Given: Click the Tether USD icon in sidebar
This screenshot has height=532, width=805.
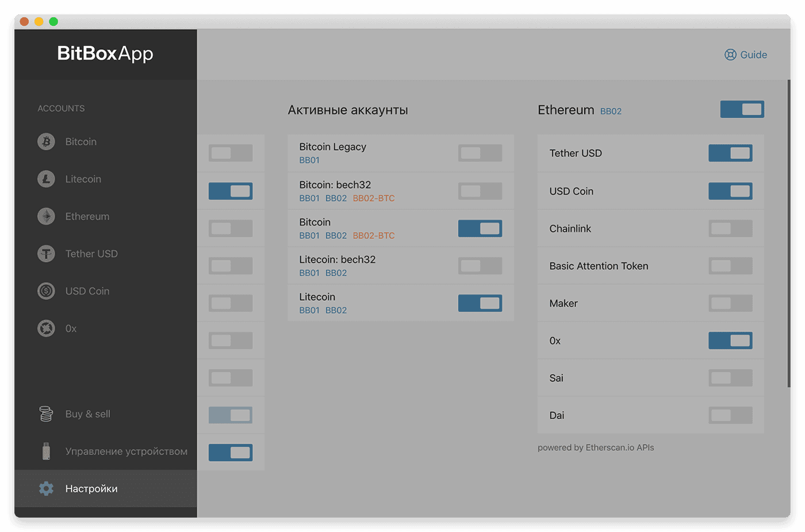Looking at the screenshot, I should tap(46, 254).
